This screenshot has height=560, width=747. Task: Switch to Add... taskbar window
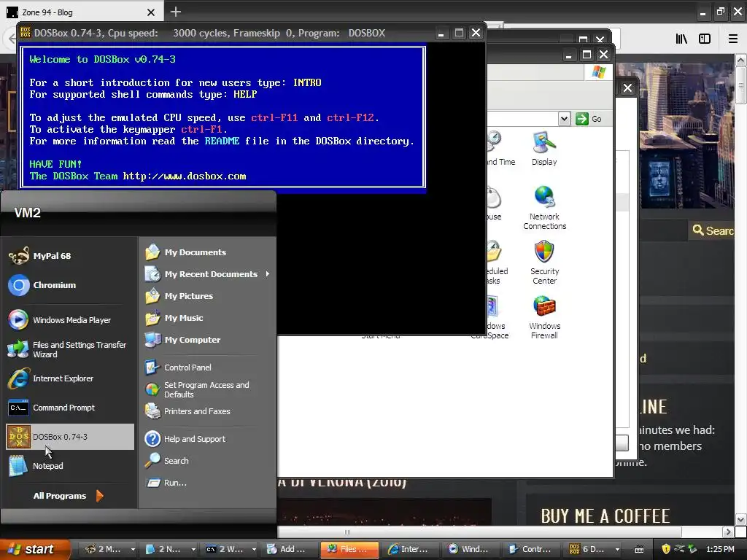pyautogui.click(x=287, y=550)
